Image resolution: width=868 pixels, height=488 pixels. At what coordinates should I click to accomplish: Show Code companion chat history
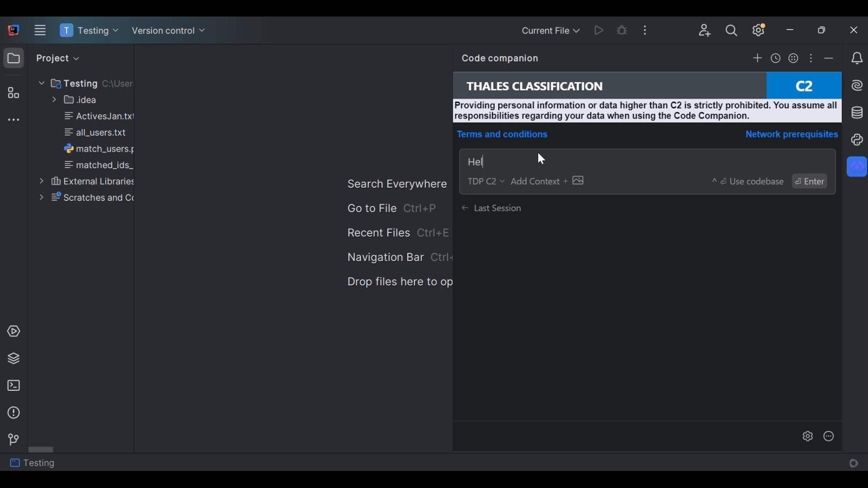776,58
